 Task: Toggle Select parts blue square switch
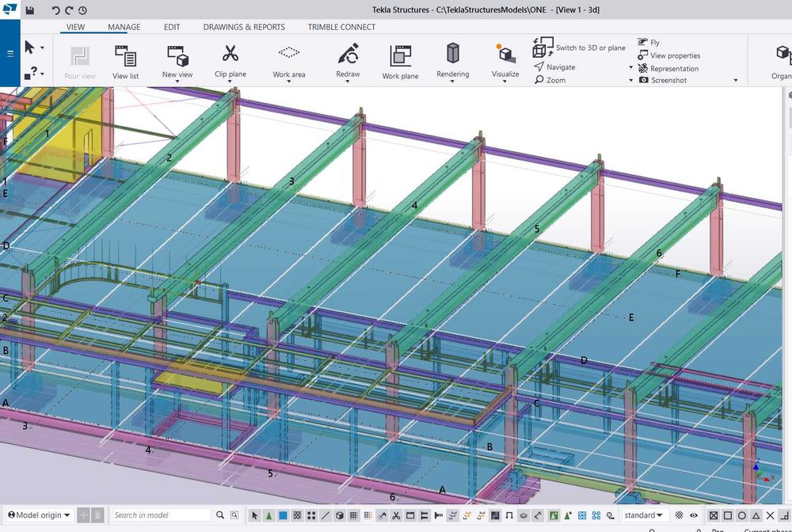coord(283,515)
